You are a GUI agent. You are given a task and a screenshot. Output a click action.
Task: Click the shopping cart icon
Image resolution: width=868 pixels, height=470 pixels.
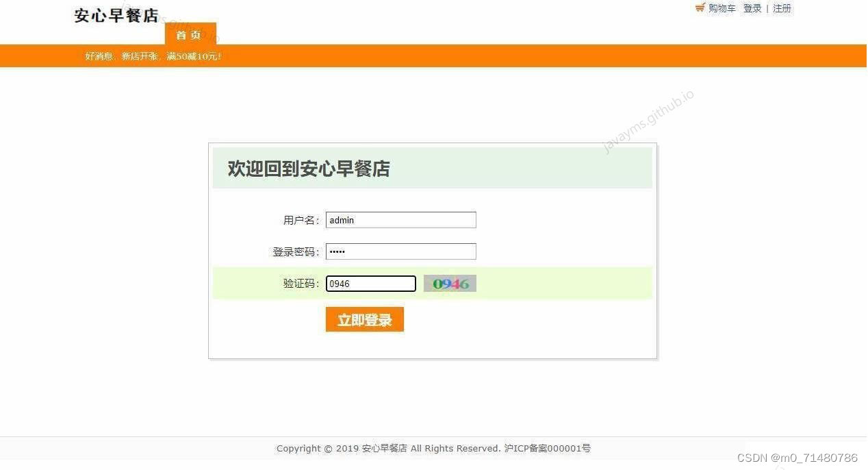(x=700, y=8)
